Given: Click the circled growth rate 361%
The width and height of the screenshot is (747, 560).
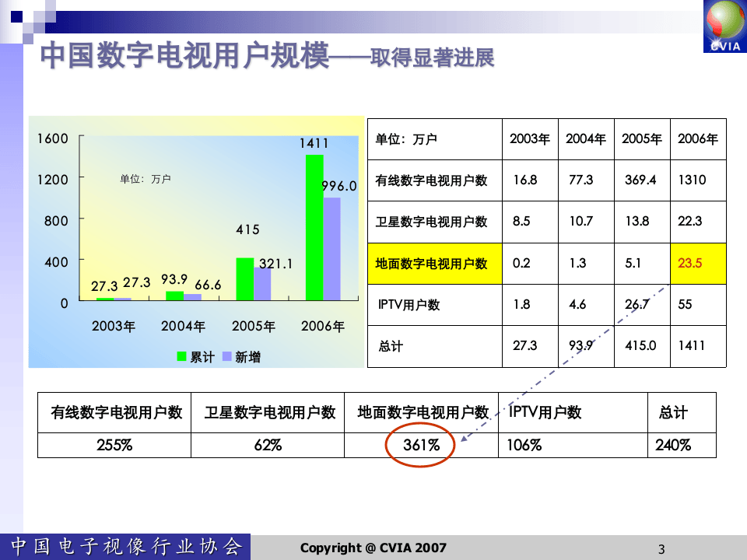Looking at the screenshot, I should point(421,445).
